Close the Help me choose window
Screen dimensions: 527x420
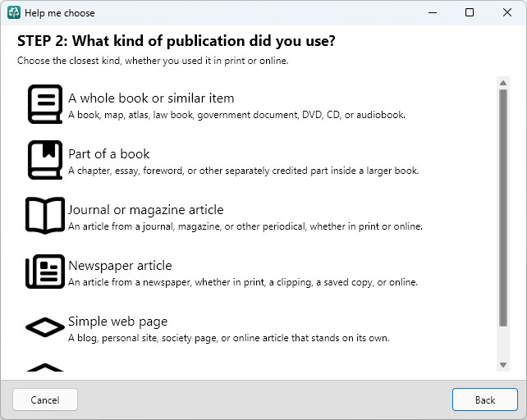(507, 13)
